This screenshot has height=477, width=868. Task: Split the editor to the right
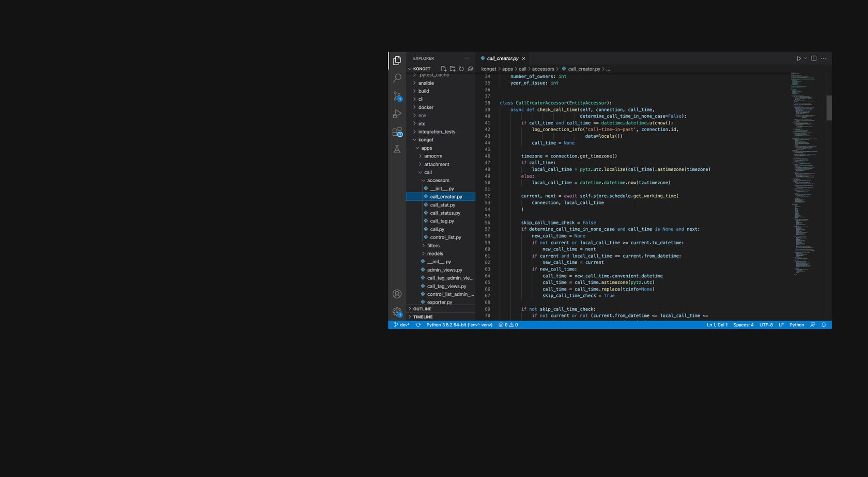pos(814,58)
